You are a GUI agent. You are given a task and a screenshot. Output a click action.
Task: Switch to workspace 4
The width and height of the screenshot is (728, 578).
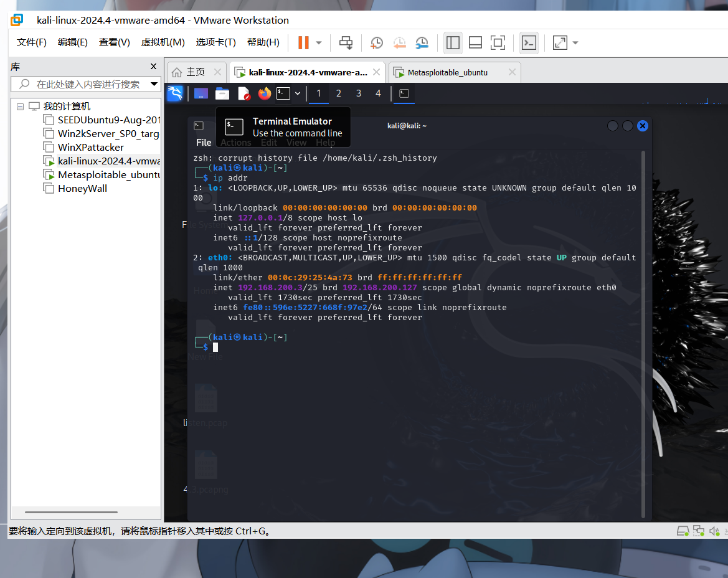378,93
